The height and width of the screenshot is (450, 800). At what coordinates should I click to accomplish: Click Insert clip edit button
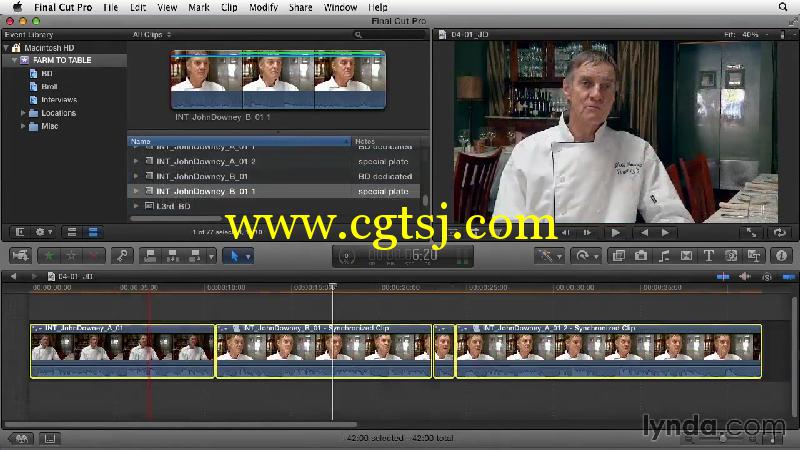point(172,256)
